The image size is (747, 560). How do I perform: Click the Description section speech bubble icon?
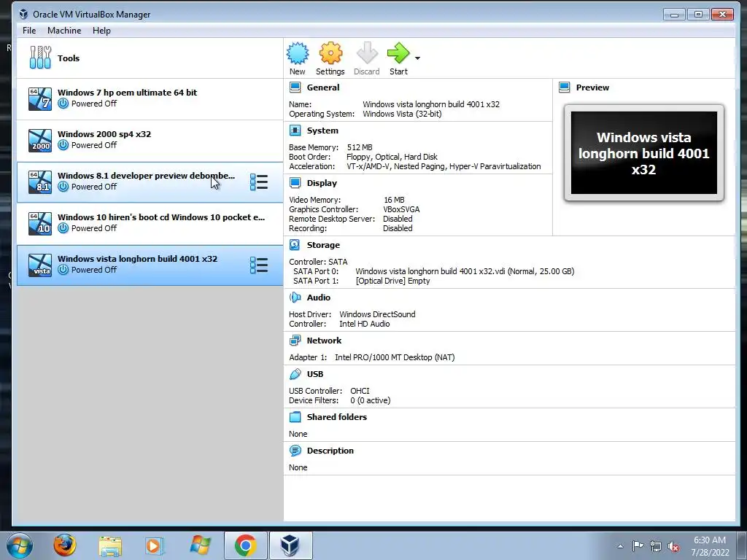pos(295,451)
